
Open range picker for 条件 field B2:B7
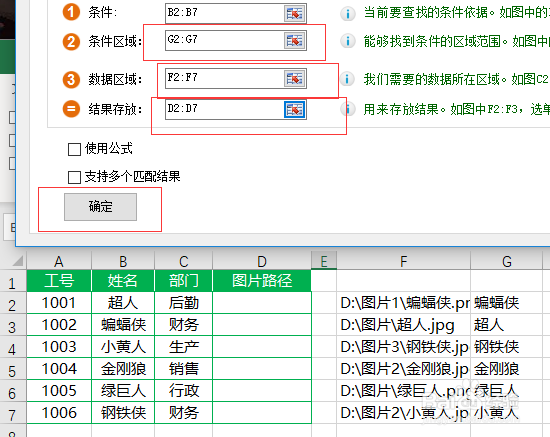(x=294, y=13)
